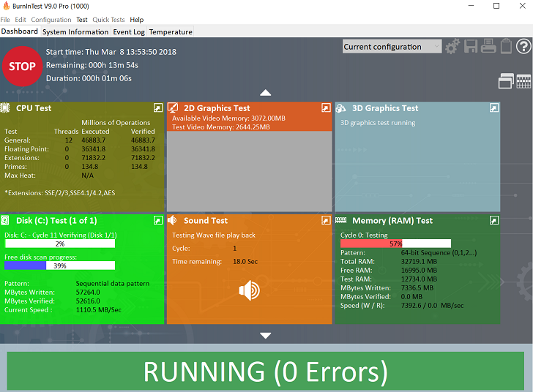Click the CPU chip icon
533x392 pixels.
click(x=5, y=108)
